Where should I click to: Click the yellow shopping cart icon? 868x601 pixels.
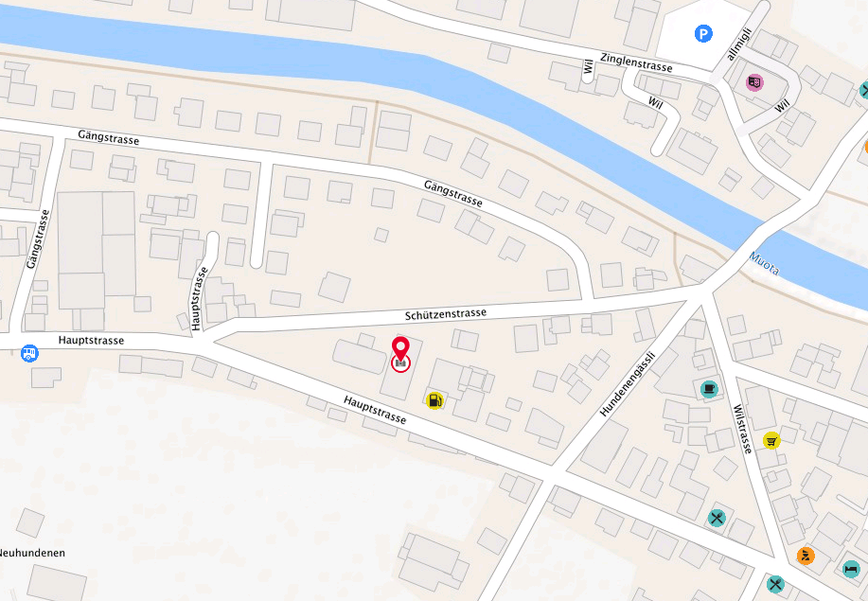click(771, 440)
